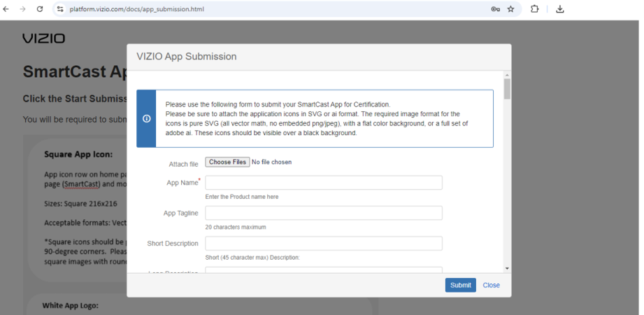Go back using the browser back arrow
This screenshot has width=644, height=315.
(6, 9)
